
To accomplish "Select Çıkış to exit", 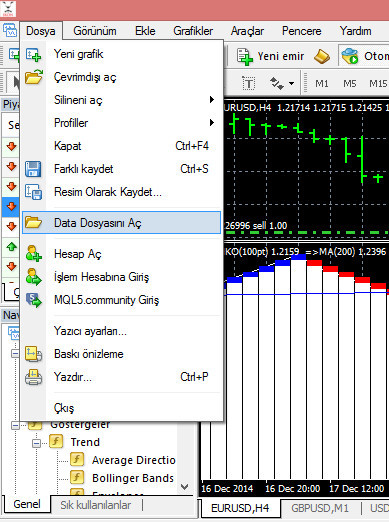I will (121, 408).
